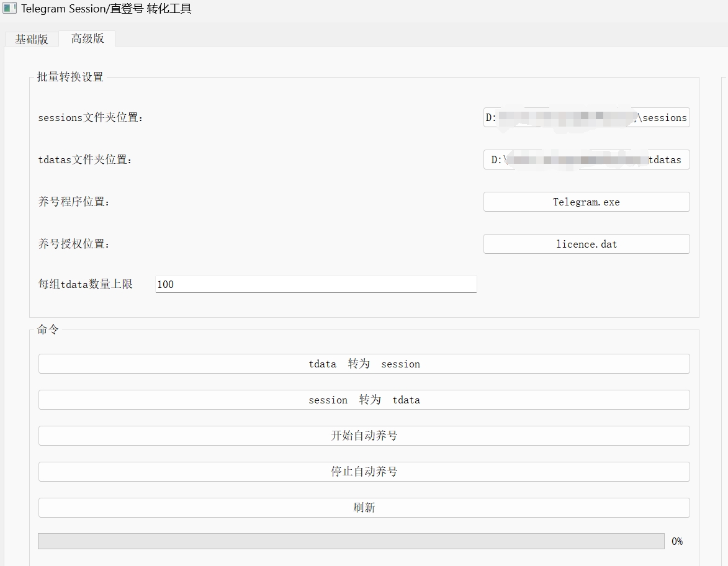Switch to the 基础版 tab
Screen dimensions: 728x566
point(30,38)
